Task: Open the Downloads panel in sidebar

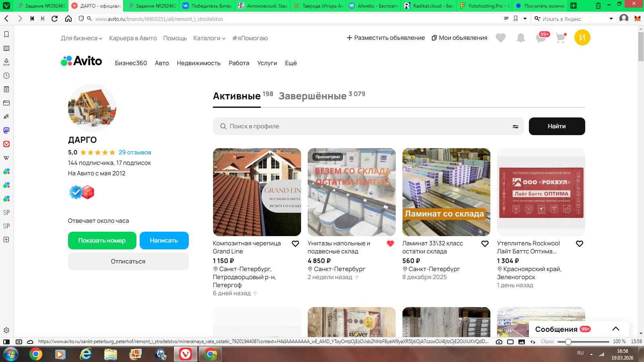Action: pos(6,62)
